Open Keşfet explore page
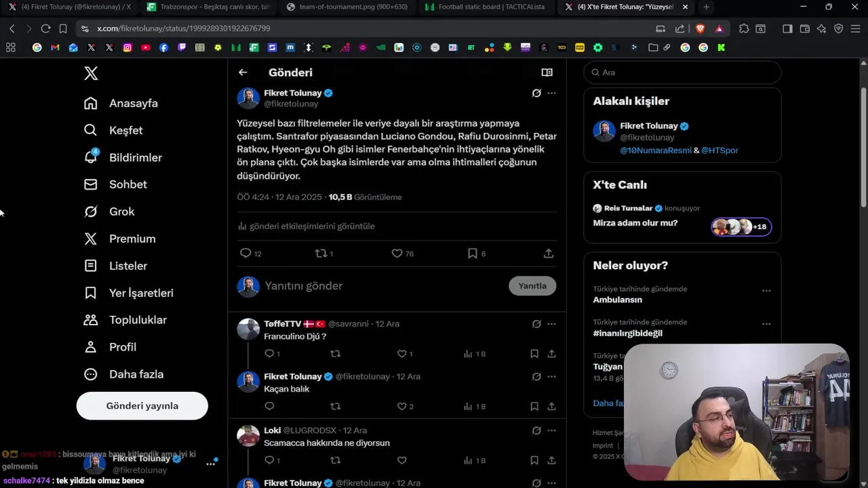868x488 pixels. (x=113, y=130)
